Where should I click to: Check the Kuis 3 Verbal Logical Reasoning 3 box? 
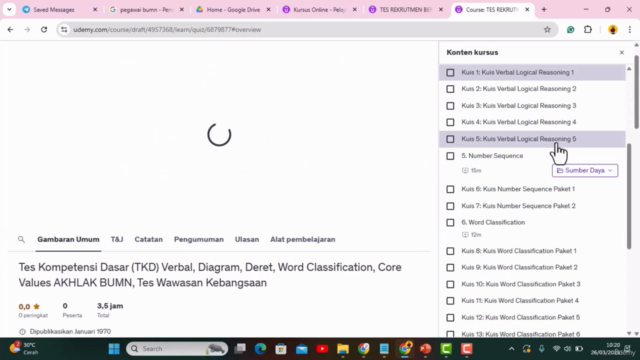[x=450, y=106]
